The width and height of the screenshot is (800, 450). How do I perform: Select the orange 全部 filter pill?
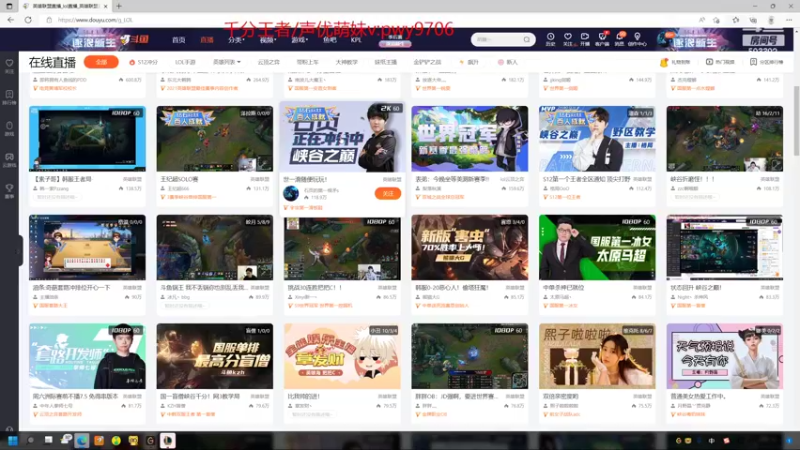pos(101,62)
